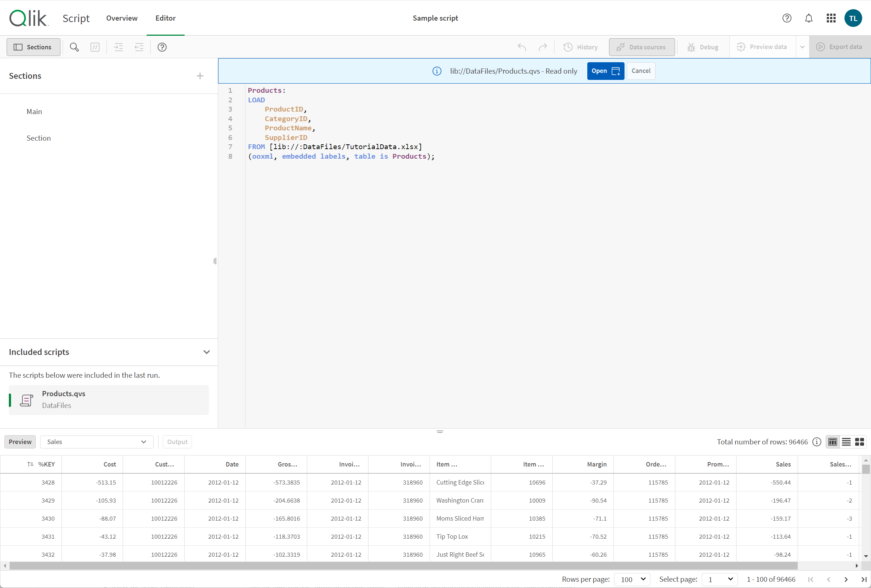
Task: Click the redo arrow icon
Action: point(542,46)
